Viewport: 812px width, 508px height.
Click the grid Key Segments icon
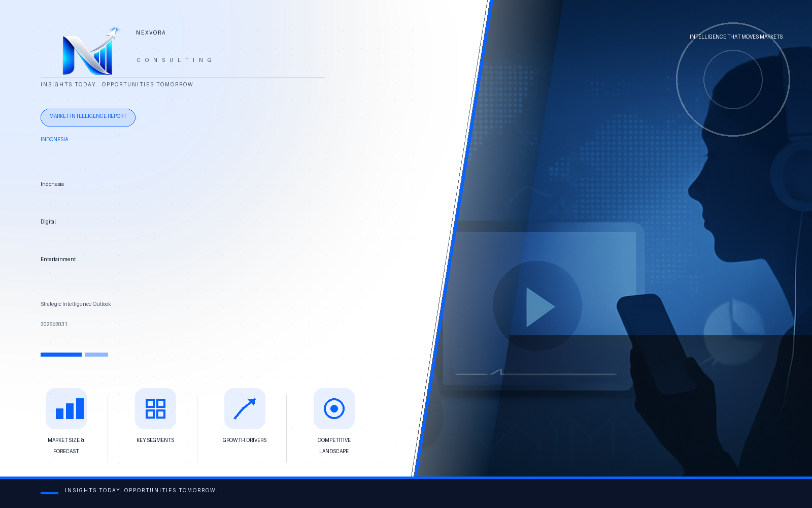tap(155, 408)
